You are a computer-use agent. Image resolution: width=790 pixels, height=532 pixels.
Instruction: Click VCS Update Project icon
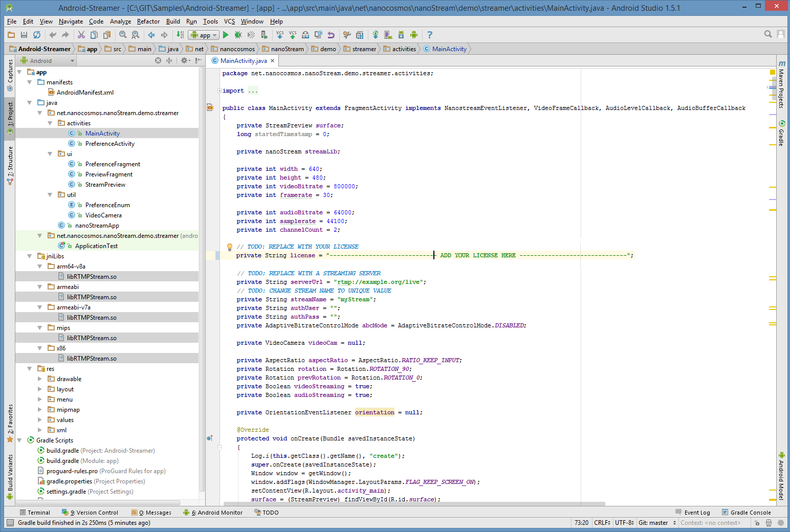pos(280,35)
